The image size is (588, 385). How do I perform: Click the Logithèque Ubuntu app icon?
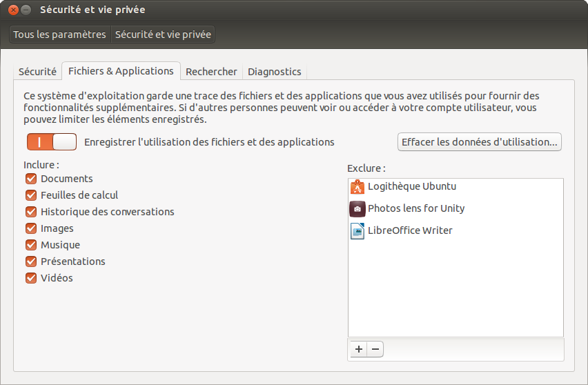[x=357, y=187]
